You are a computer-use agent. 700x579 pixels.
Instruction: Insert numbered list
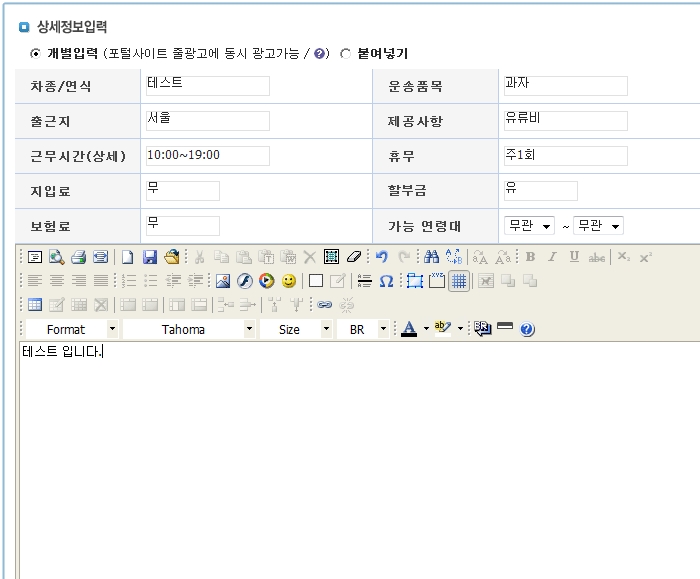pyautogui.click(x=129, y=281)
